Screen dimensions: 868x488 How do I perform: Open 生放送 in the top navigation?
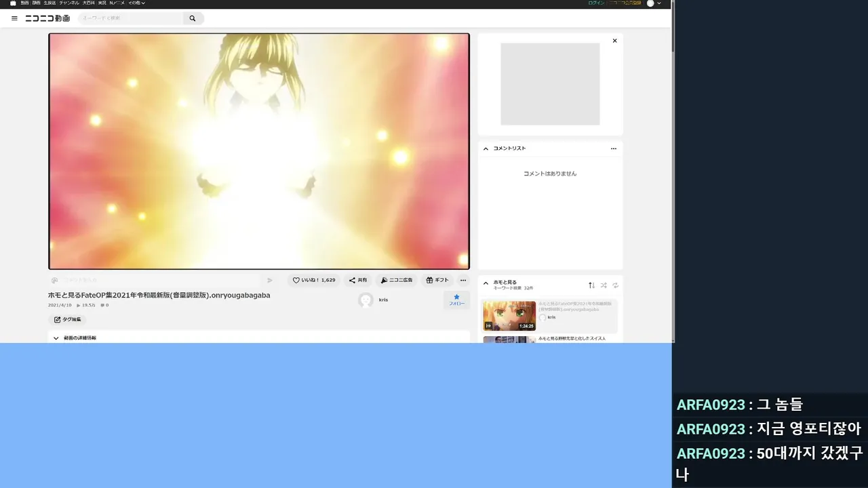50,3
